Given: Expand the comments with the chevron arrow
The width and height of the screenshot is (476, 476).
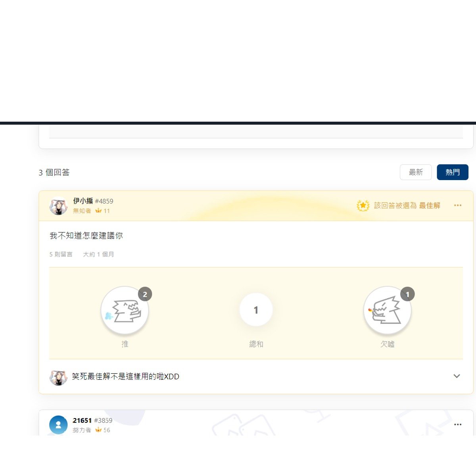Looking at the screenshot, I should pos(457,376).
